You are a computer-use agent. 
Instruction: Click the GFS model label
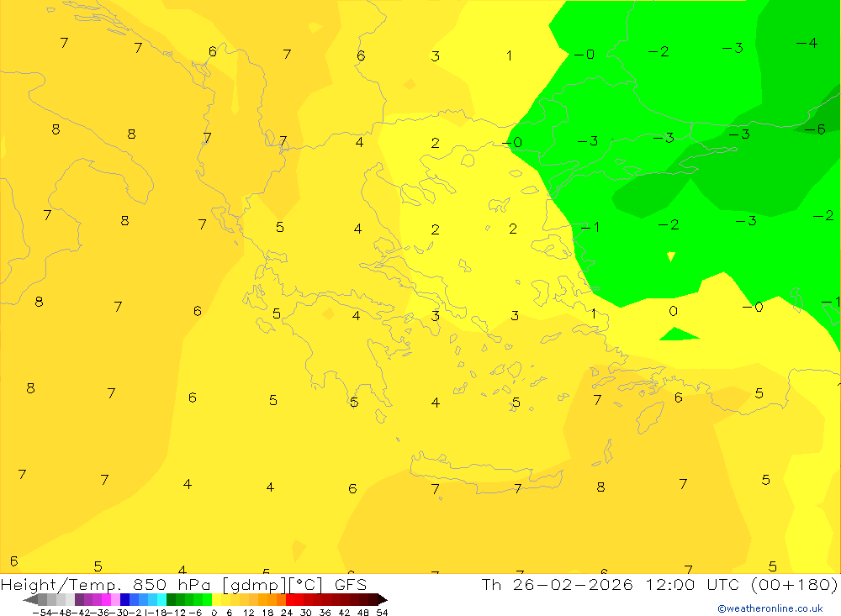351,584
